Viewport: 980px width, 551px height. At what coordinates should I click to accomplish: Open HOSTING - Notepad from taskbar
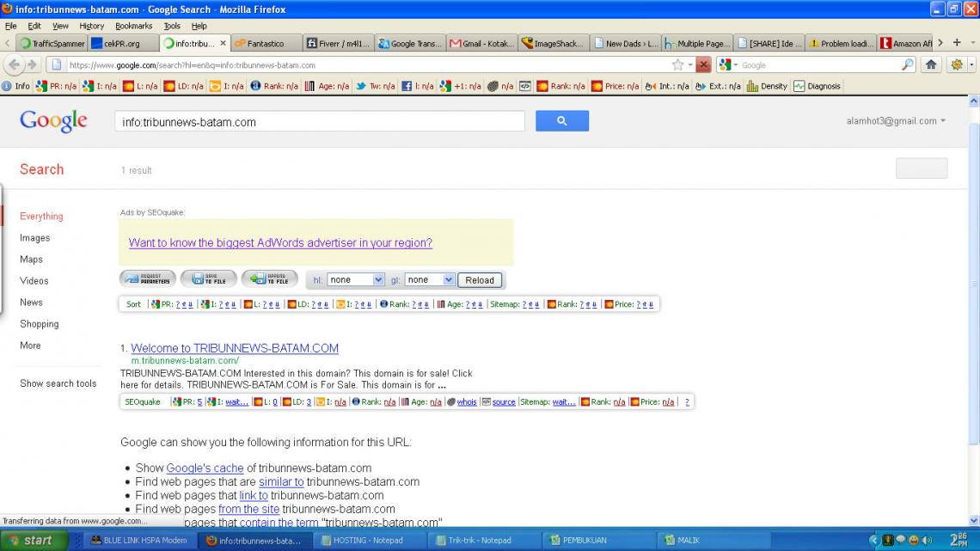click(368, 541)
